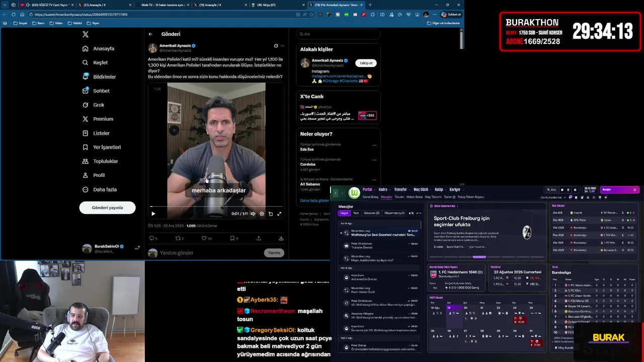Image resolution: width=644 pixels, height=362 pixels.
Task: Click the purple Mesajlar continue button
Action: tap(619, 190)
